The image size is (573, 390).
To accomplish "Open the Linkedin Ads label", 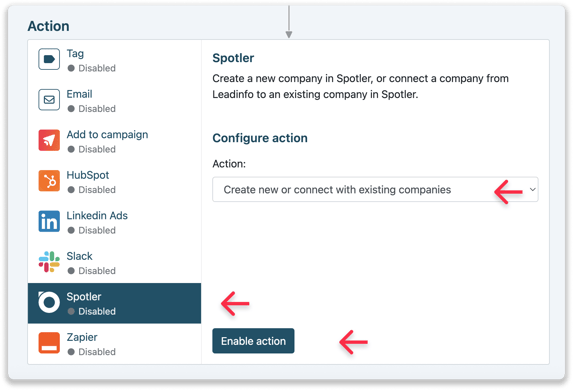I will (97, 216).
